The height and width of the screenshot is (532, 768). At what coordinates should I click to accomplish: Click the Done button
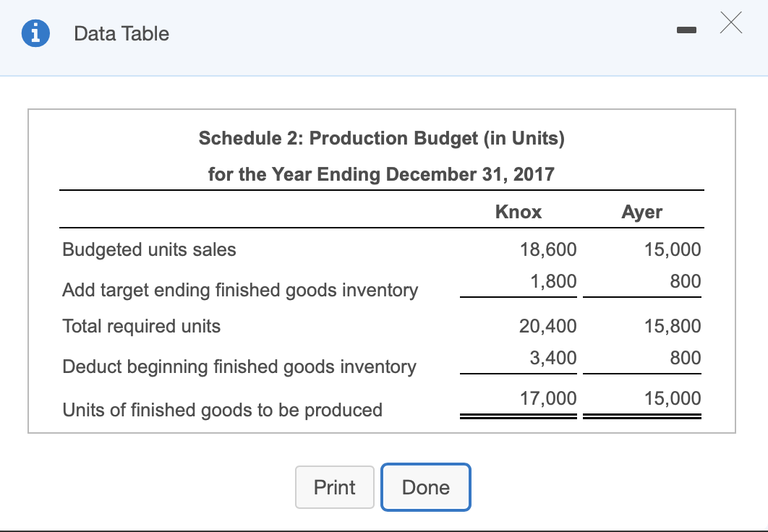pos(425,487)
